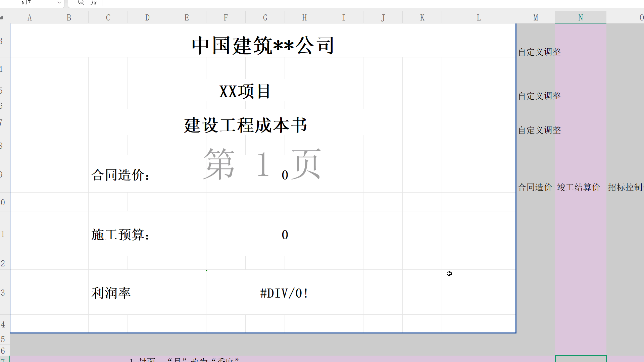Screen dimensions: 644x362
Task: Click the fx insert function icon
Action: (94, 3)
